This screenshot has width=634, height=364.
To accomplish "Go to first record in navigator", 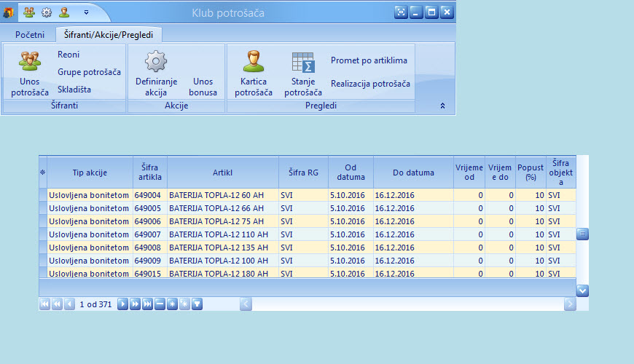I will tap(45, 304).
